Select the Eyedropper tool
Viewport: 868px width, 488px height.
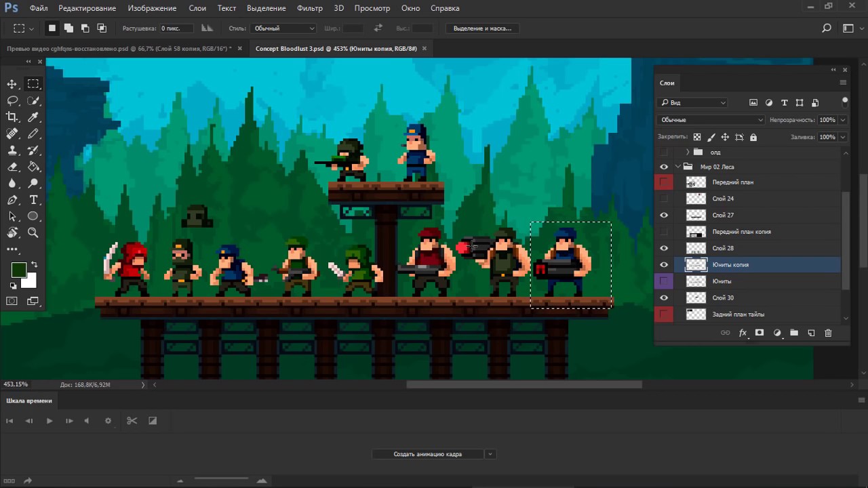tap(33, 117)
